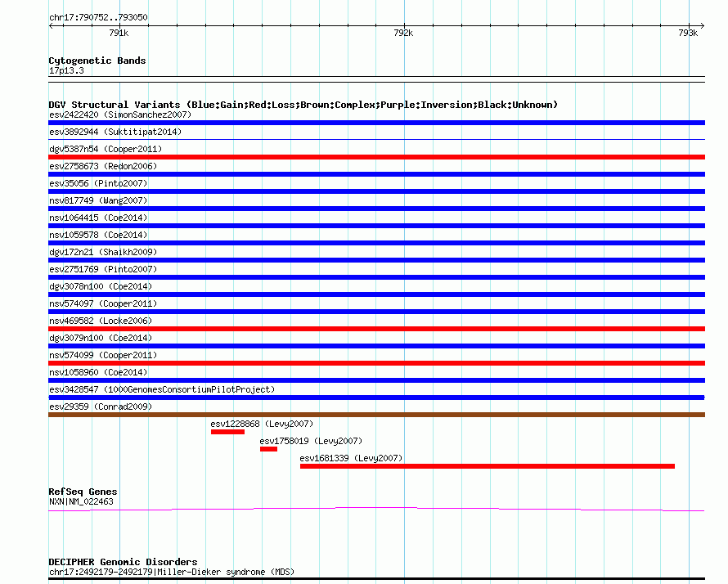Click the 792k ruler position label
Image resolution: width=728 pixels, height=584 pixels.
coord(402,34)
